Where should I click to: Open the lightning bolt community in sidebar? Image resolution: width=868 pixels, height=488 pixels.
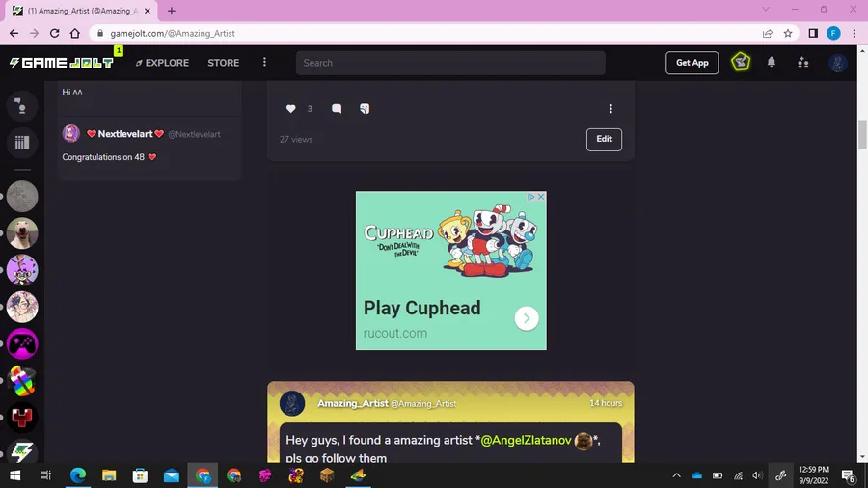tap(22, 452)
